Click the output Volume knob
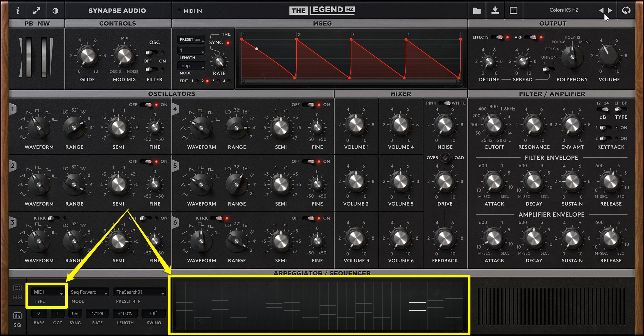Image resolution: width=644 pixels, height=336 pixels. 609,56
